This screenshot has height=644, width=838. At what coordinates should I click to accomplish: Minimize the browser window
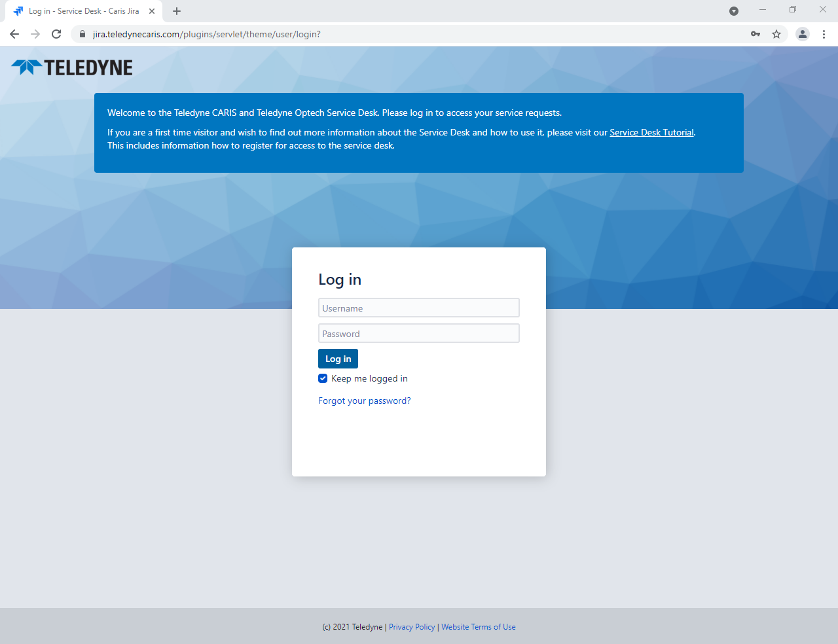tap(763, 9)
